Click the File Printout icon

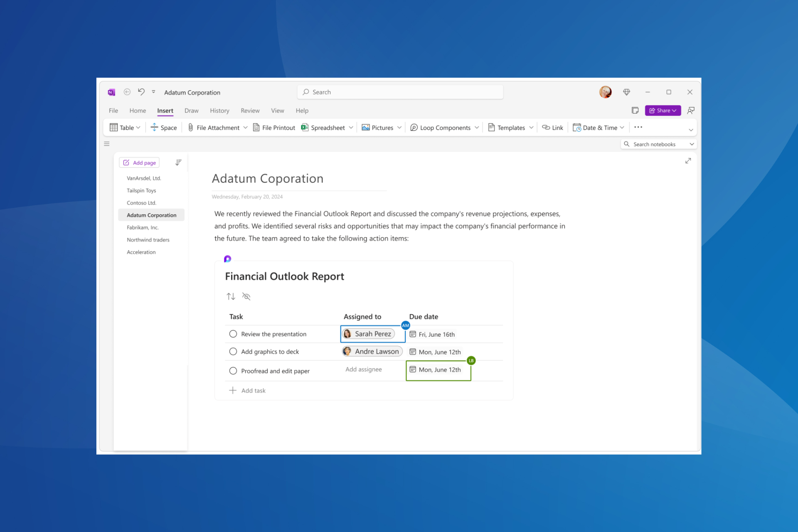pos(256,128)
